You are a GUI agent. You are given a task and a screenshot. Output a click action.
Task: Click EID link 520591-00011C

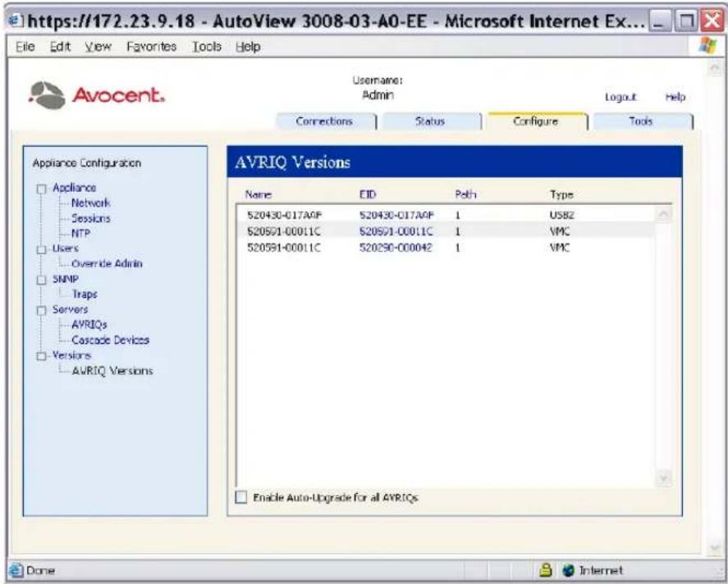(396, 231)
